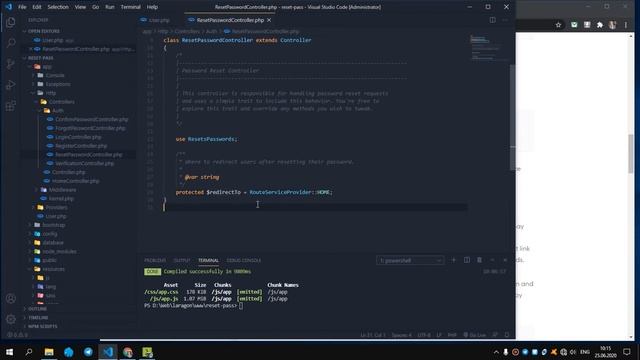Close the terminal panel
Screen dimensions: 640x360
coord(505,260)
